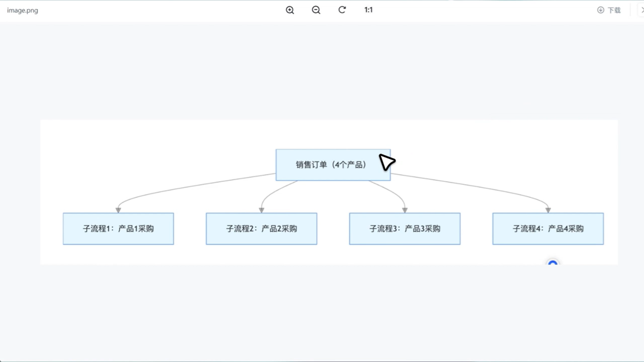The height and width of the screenshot is (362, 644).
Task: Click the image.png file name
Action: coord(22,10)
